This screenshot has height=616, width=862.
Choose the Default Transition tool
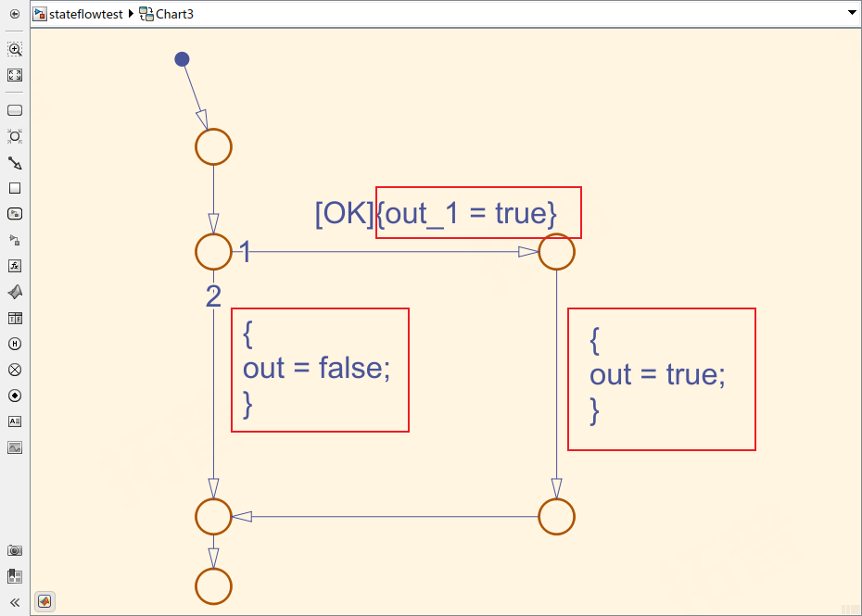click(15, 163)
